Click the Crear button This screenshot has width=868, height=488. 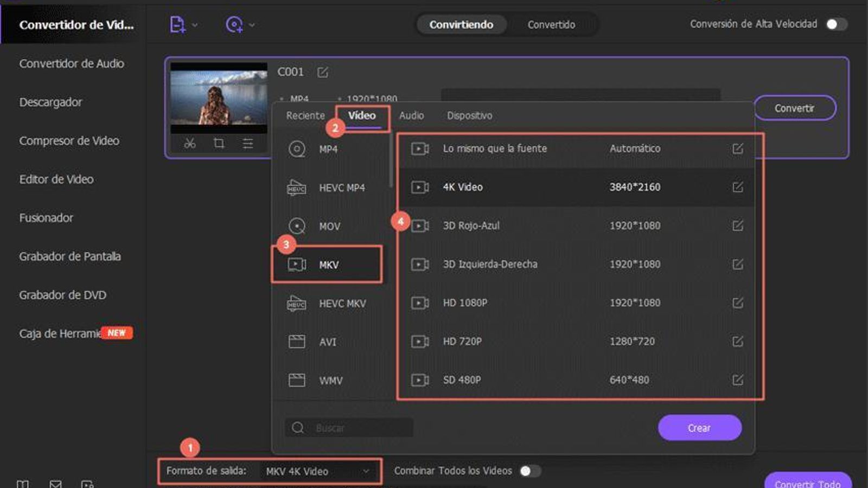pos(699,428)
